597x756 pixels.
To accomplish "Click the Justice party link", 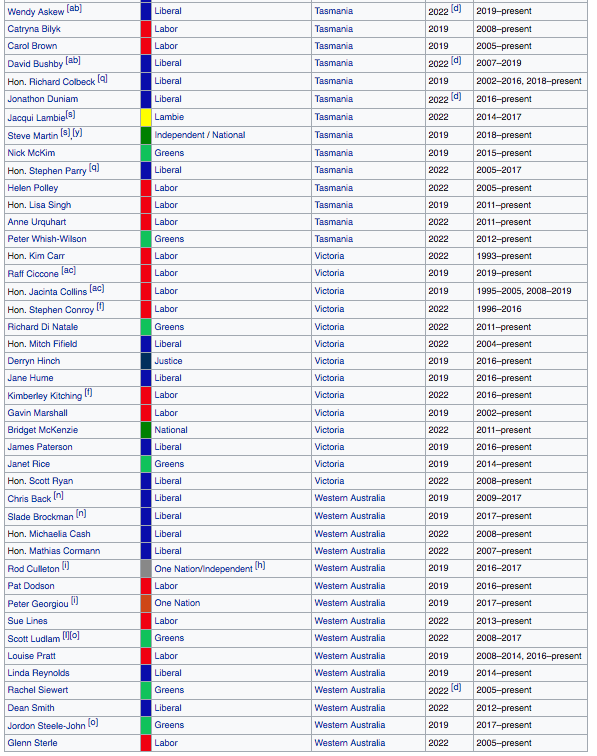I will click(168, 361).
